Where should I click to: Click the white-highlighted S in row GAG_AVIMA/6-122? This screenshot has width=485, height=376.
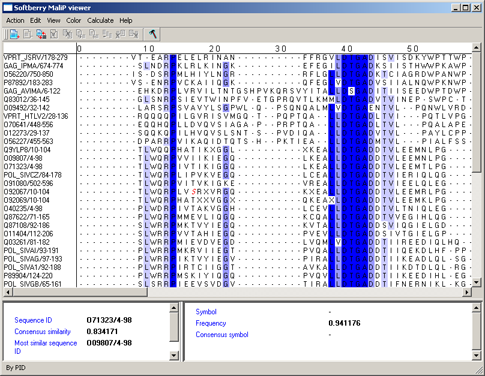[351, 91]
